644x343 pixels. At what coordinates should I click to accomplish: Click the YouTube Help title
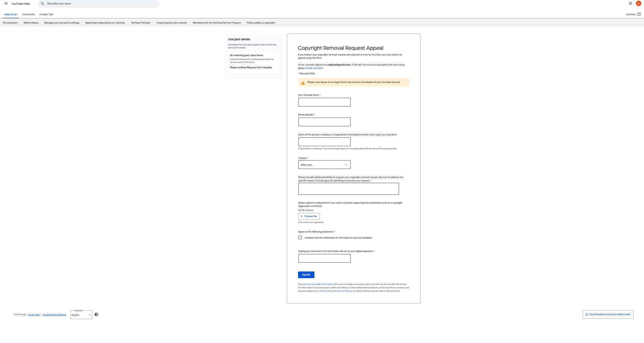coord(20,4)
